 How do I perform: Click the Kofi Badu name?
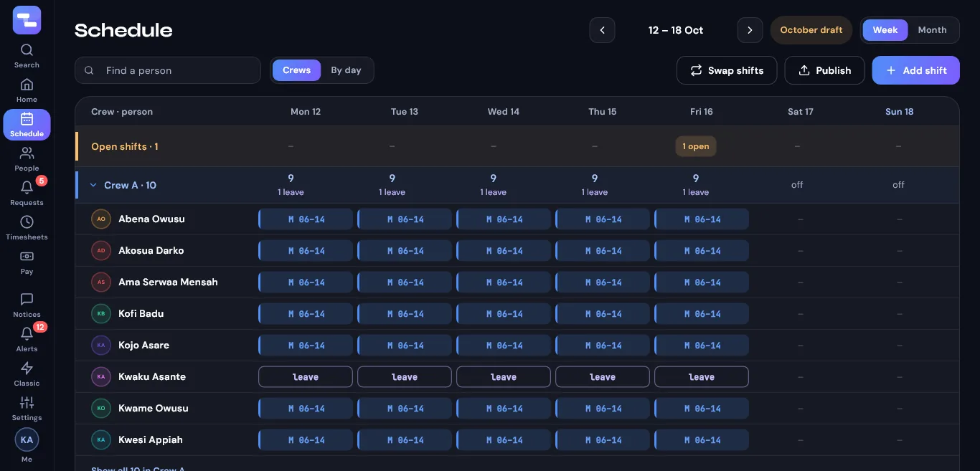(141, 314)
